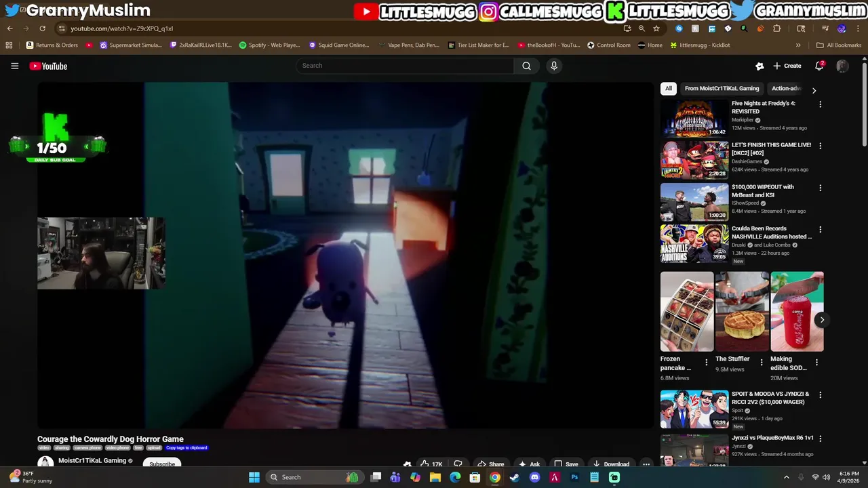Go back with browser back arrow

point(9,28)
